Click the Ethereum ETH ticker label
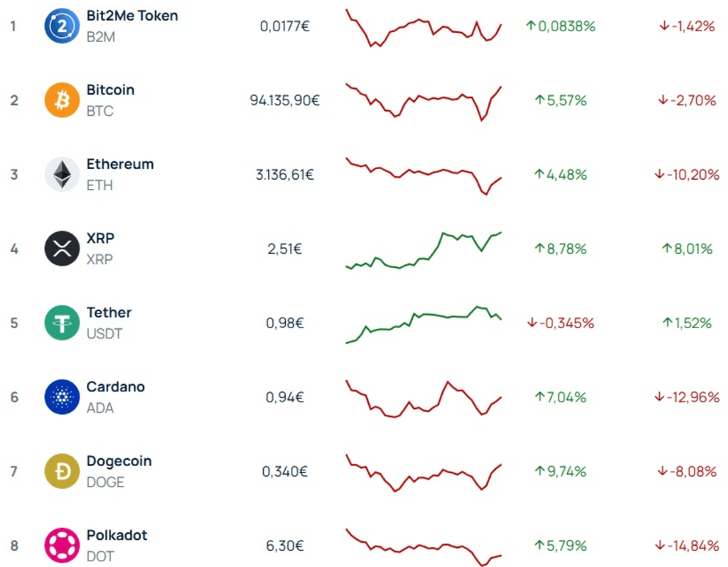 coord(98,185)
